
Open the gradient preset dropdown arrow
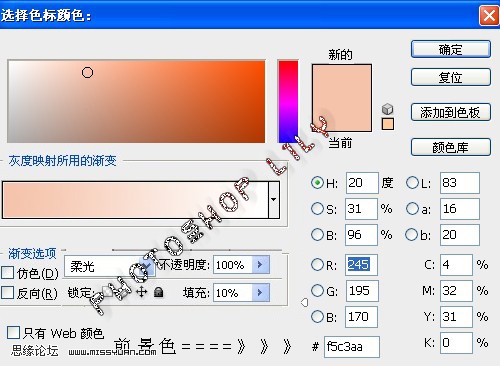pyautogui.click(x=274, y=200)
